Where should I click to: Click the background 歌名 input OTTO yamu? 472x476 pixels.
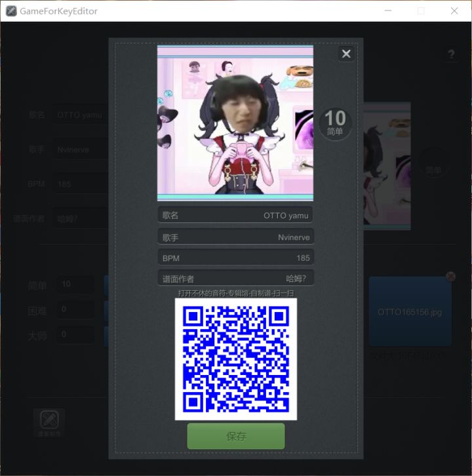(81, 115)
